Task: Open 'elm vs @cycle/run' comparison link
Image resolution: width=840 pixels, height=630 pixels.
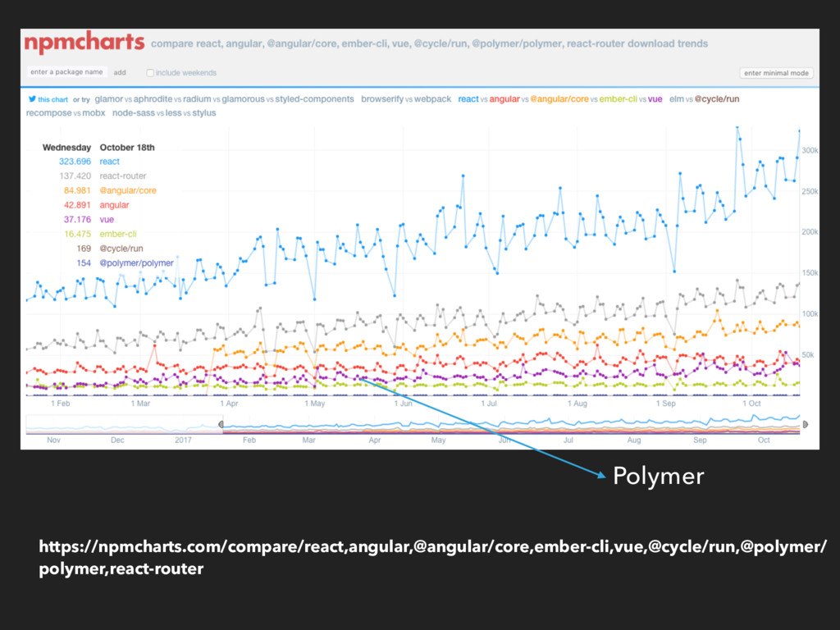Action: click(x=704, y=99)
